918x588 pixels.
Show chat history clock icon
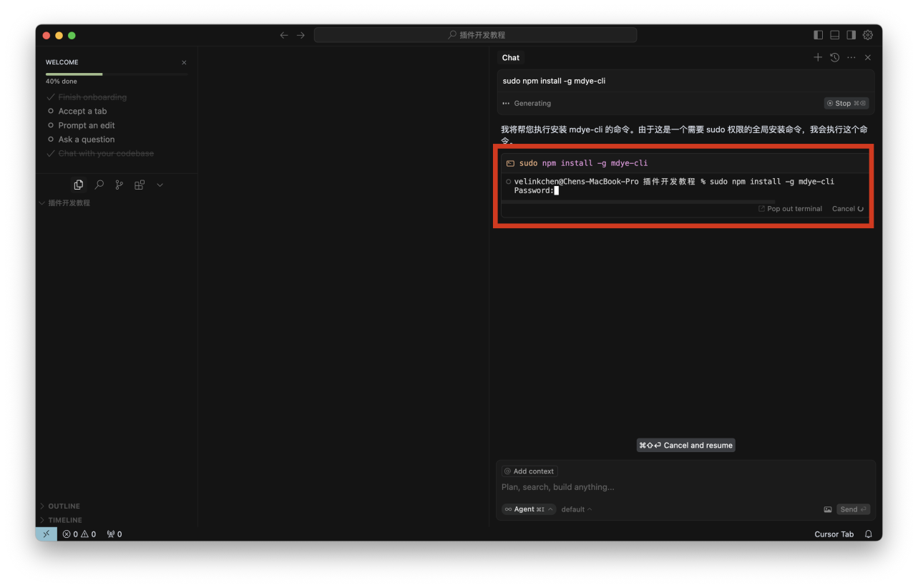click(x=834, y=57)
